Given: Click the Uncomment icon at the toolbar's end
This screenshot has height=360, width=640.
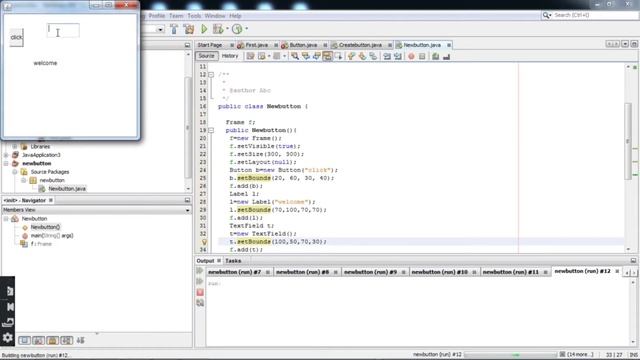Looking at the screenshot, I should pyautogui.click(x=447, y=56).
